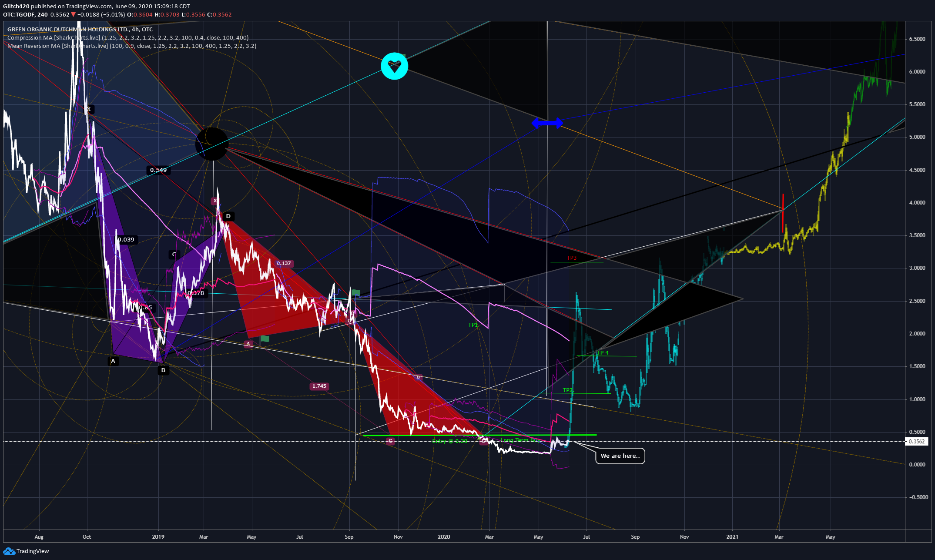
Task: Click the green flag near the September 2019 spike
Action: 356,292
